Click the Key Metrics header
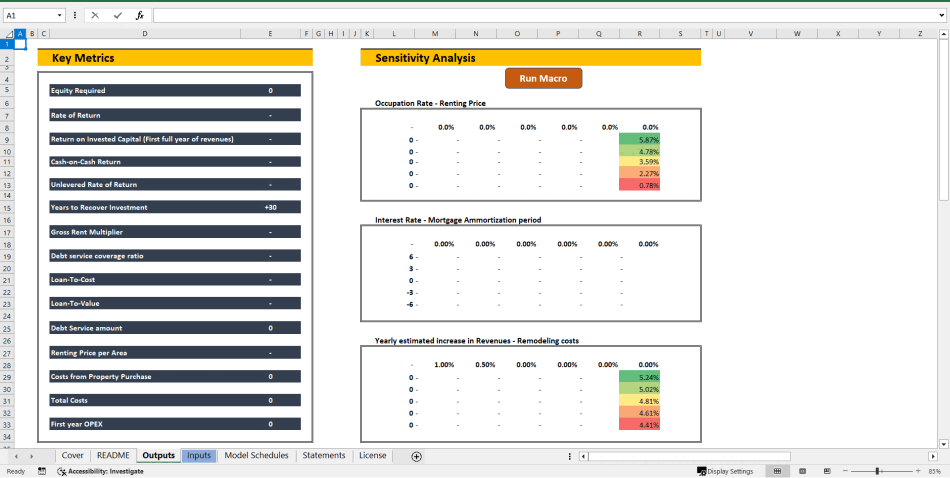The image size is (950, 478). 175,58
